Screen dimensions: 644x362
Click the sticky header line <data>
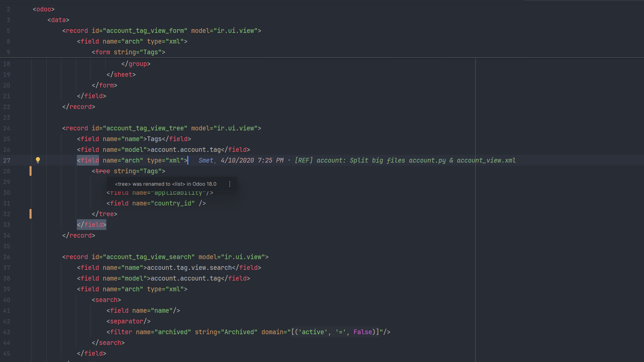(x=58, y=20)
